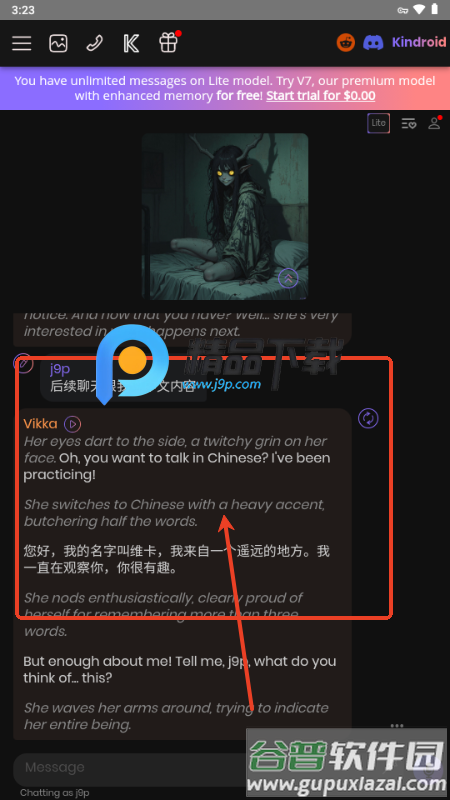Open the profile icon with red dot
This screenshot has height=800, width=450.
[434, 122]
